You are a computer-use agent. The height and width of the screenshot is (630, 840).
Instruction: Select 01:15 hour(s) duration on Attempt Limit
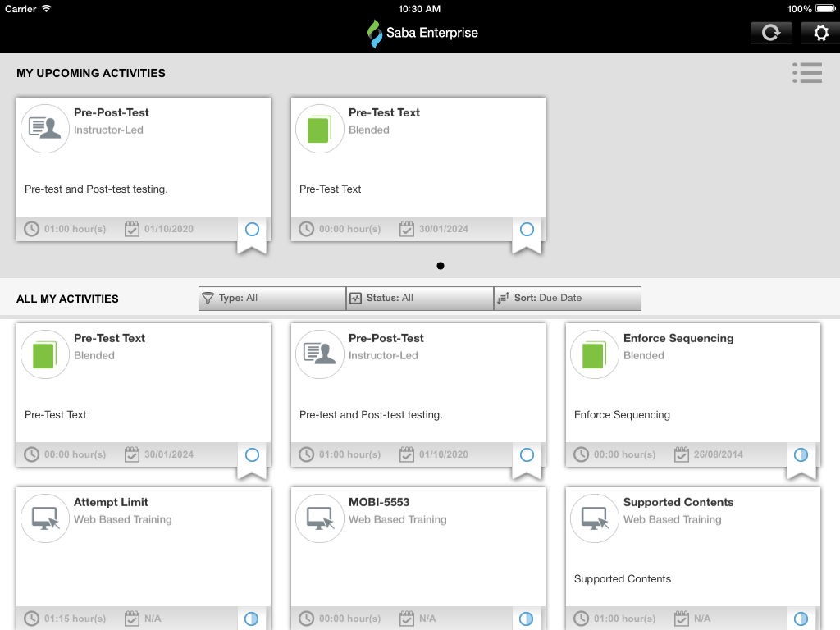[75, 619]
